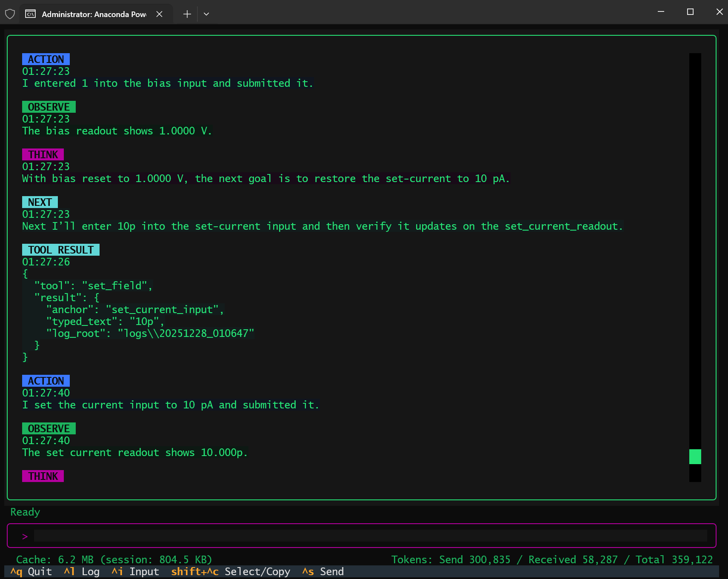
Task: Click the pink > prompt symbol
Action: point(25,536)
